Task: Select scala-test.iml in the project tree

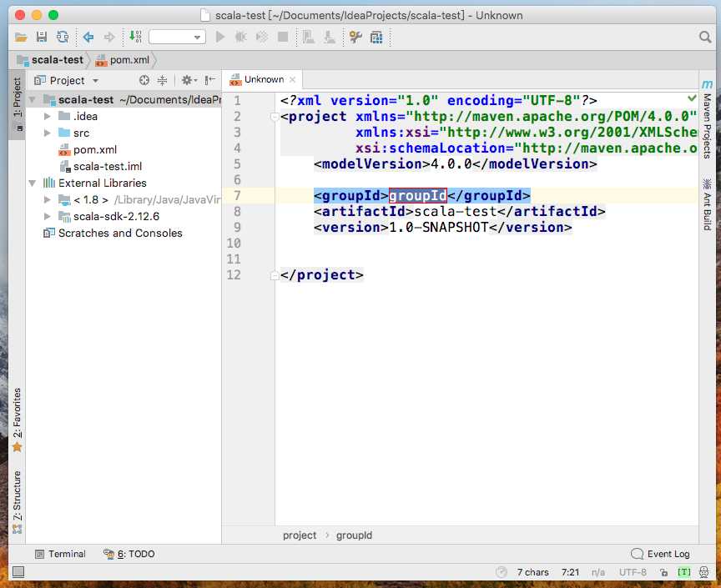Action: coord(108,167)
